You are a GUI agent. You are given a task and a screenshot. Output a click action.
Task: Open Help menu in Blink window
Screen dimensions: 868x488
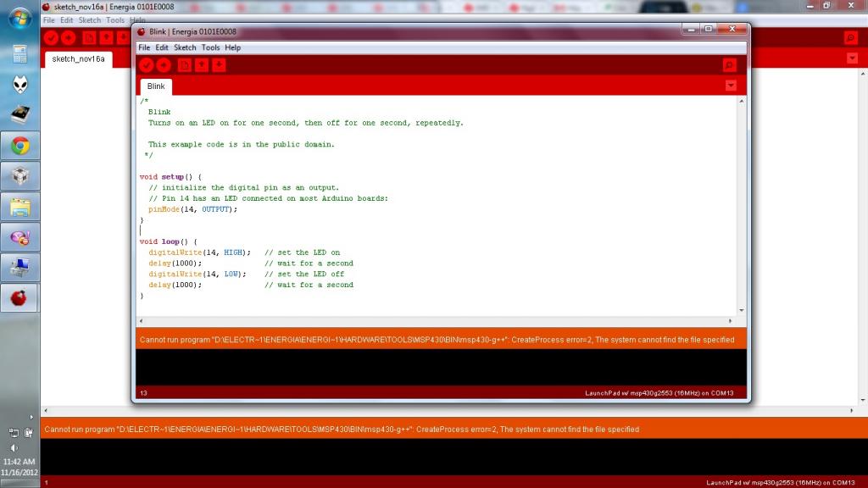(x=232, y=47)
